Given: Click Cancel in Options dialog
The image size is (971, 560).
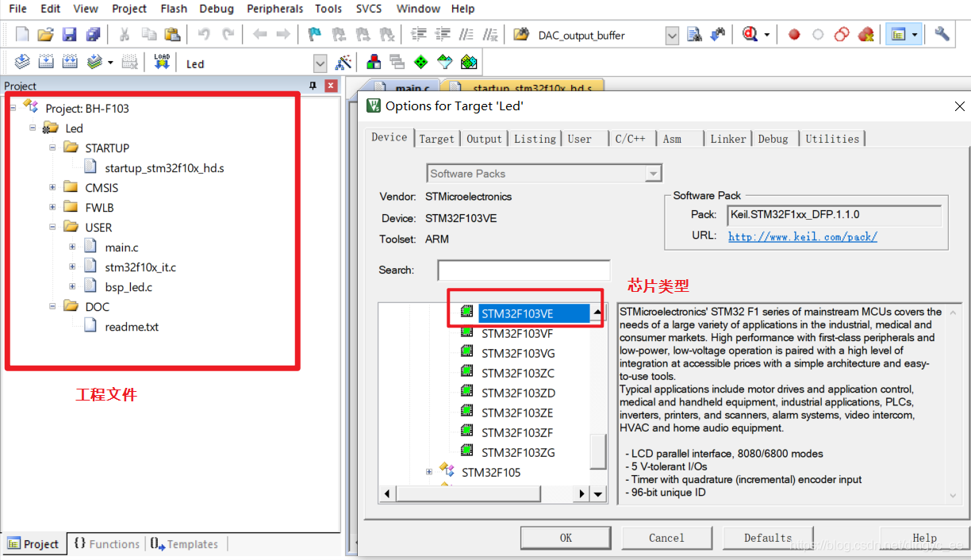Looking at the screenshot, I should tap(666, 538).
